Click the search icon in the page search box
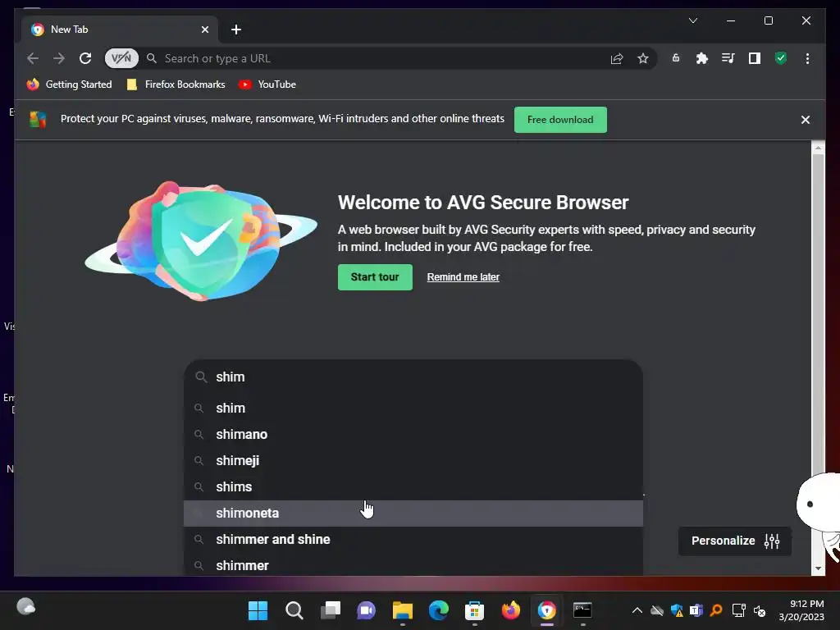 click(x=201, y=377)
